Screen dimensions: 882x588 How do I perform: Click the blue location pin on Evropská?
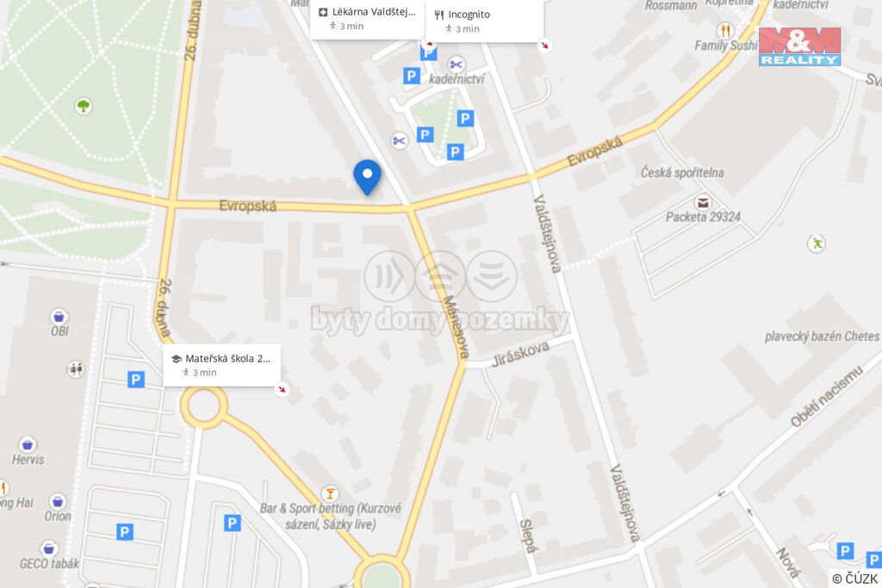pyautogui.click(x=367, y=177)
